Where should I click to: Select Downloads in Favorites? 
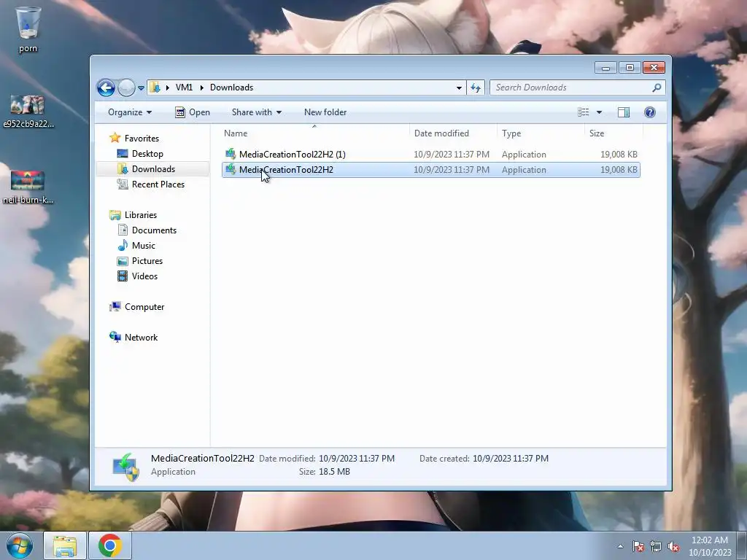point(153,169)
